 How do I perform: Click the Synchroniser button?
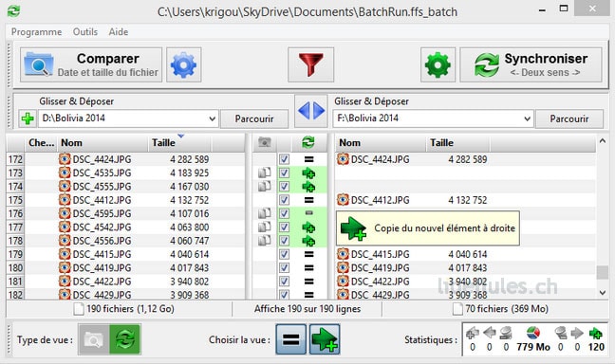pos(531,65)
